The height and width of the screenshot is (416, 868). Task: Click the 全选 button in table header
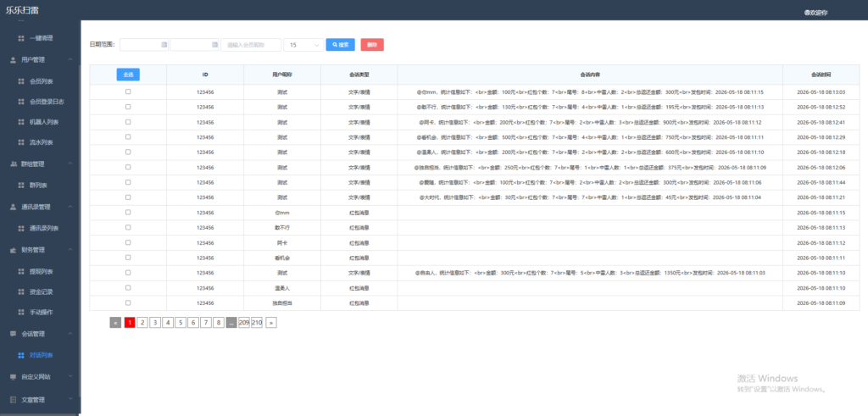[128, 74]
